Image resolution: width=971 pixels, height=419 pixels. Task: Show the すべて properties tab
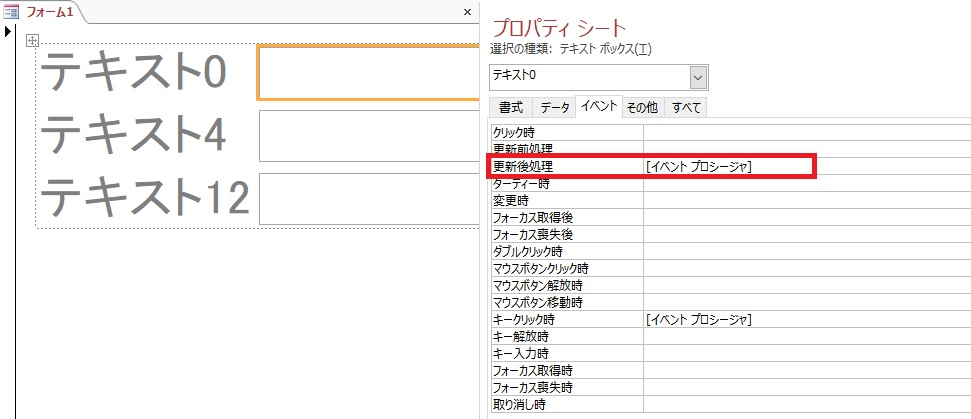[686, 108]
